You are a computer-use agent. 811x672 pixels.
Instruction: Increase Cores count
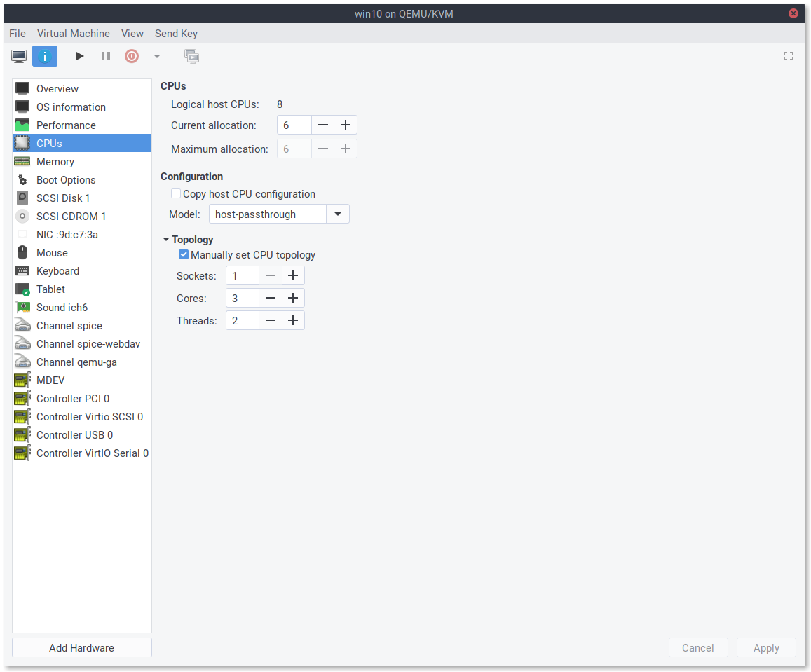click(293, 299)
